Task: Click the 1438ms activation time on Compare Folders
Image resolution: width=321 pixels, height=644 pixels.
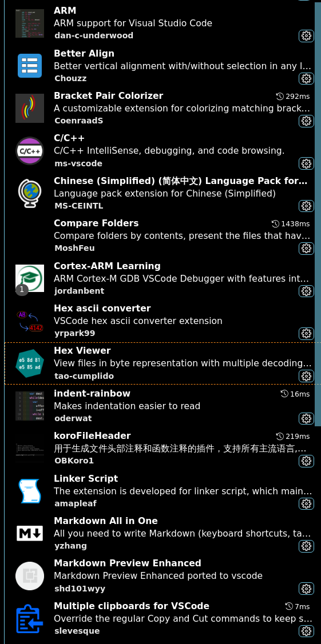Action: (291, 223)
